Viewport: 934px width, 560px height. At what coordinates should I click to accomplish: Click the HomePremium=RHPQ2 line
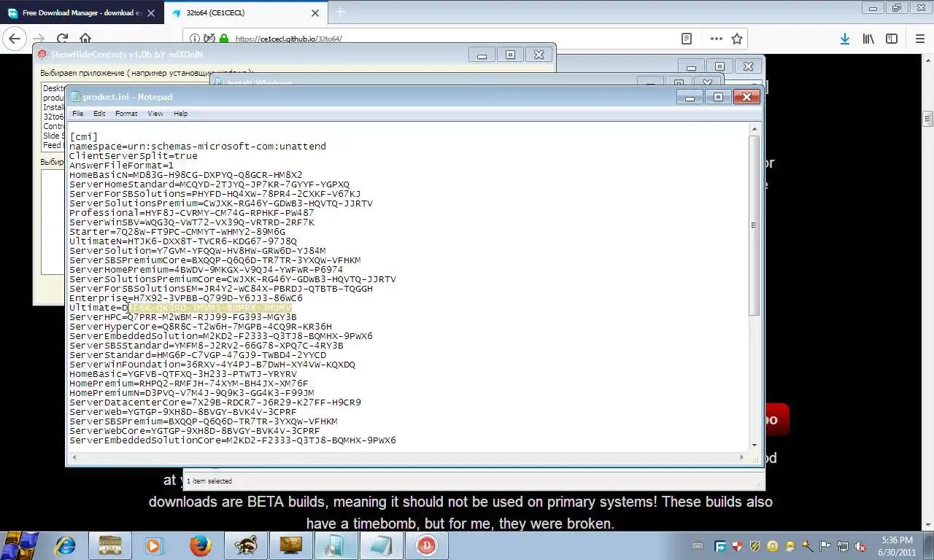188,384
